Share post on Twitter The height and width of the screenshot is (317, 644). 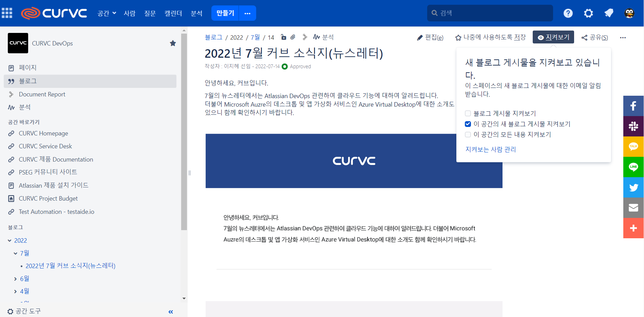pos(633,187)
